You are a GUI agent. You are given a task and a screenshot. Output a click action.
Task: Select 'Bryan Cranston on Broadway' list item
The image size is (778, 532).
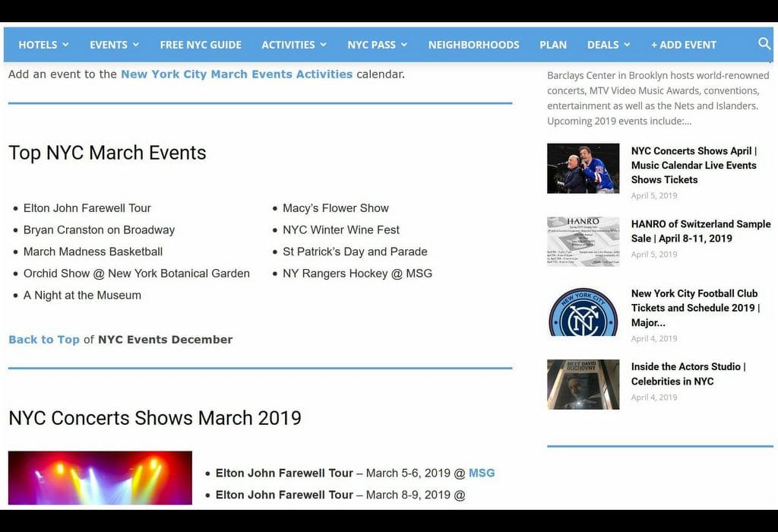pyautogui.click(x=99, y=230)
